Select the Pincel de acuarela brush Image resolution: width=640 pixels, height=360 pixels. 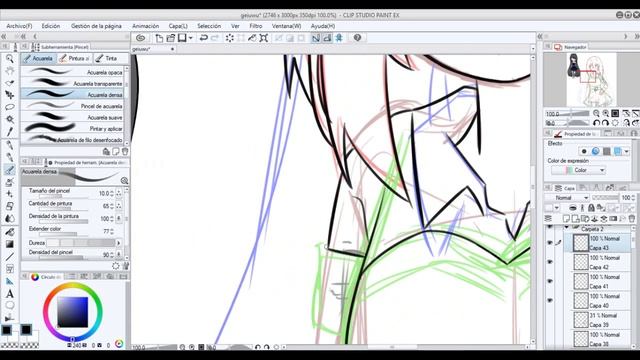click(72, 106)
